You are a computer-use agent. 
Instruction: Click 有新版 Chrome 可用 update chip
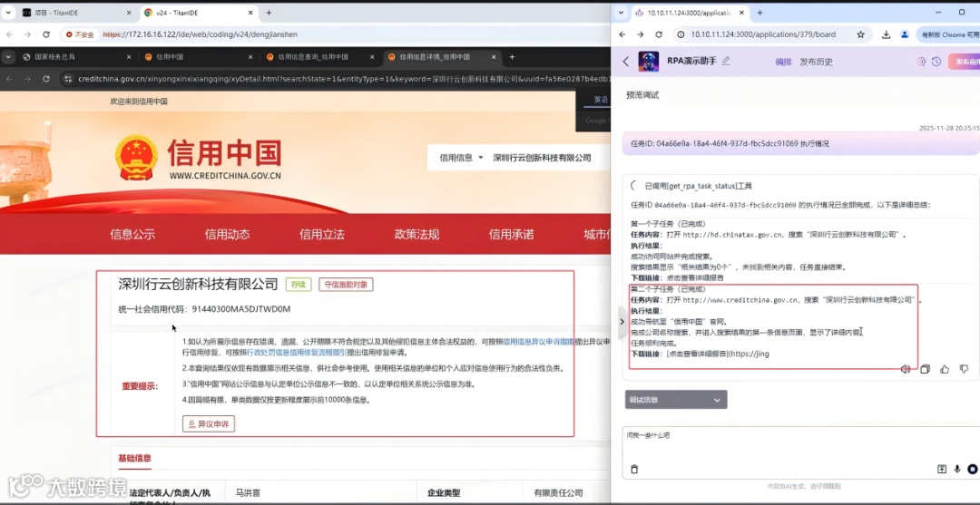(948, 35)
